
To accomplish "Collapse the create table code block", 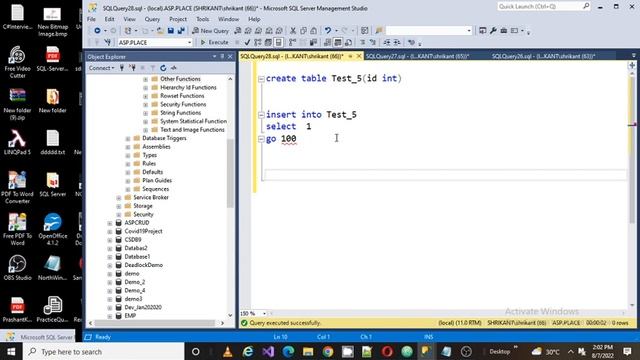I will 261,79.
